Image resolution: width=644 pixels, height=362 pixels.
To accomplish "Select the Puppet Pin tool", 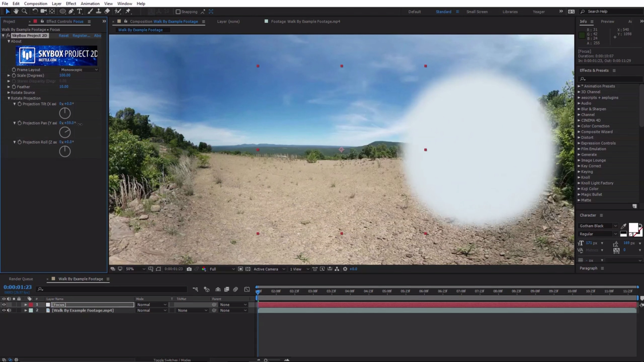I will [128, 11].
